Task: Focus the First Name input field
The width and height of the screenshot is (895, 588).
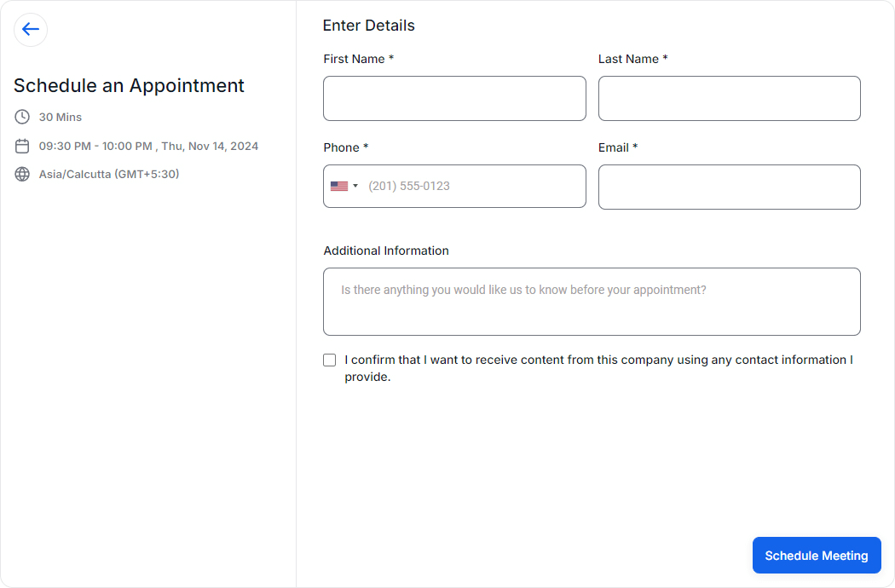Action: [454, 98]
